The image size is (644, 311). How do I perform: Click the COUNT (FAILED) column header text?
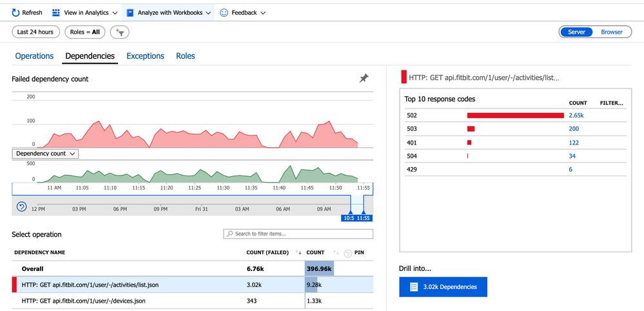coord(268,253)
